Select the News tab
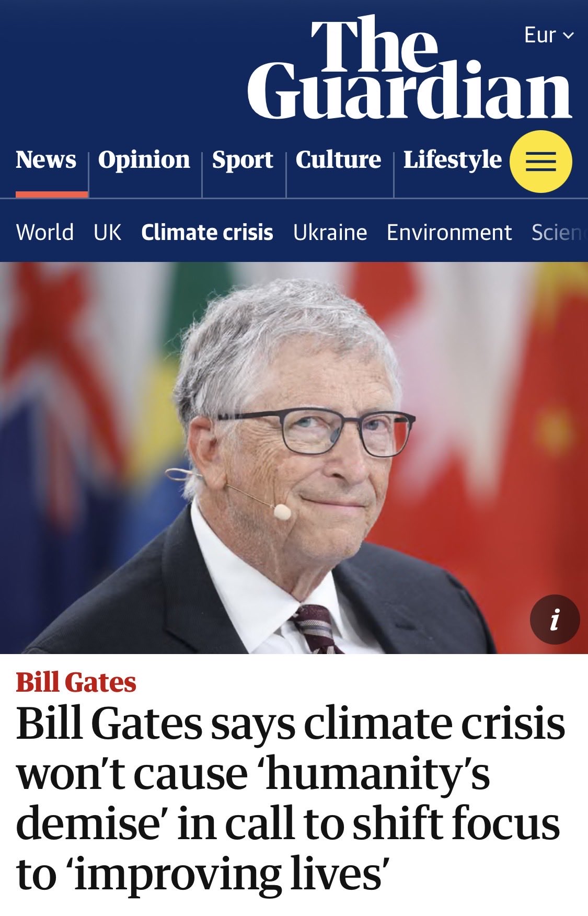Image resolution: width=588 pixels, height=916 pixels. tap(46, 159)
